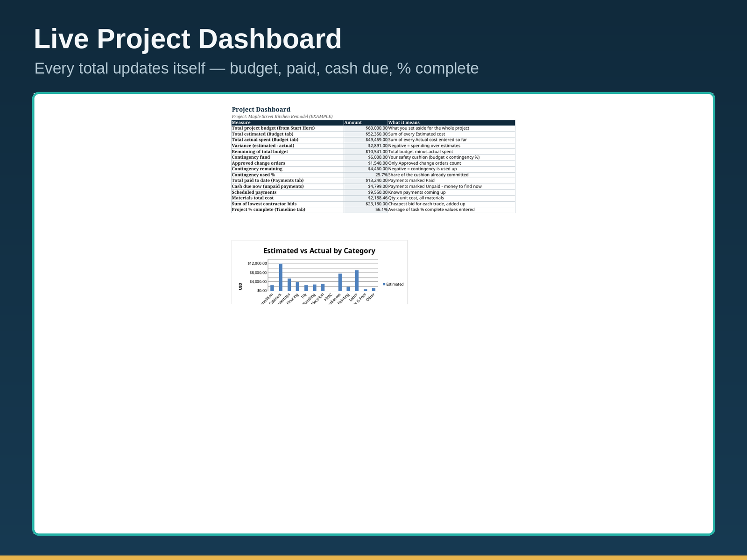Click the $4,799.00 amount cell

click(x=366, y=186)
